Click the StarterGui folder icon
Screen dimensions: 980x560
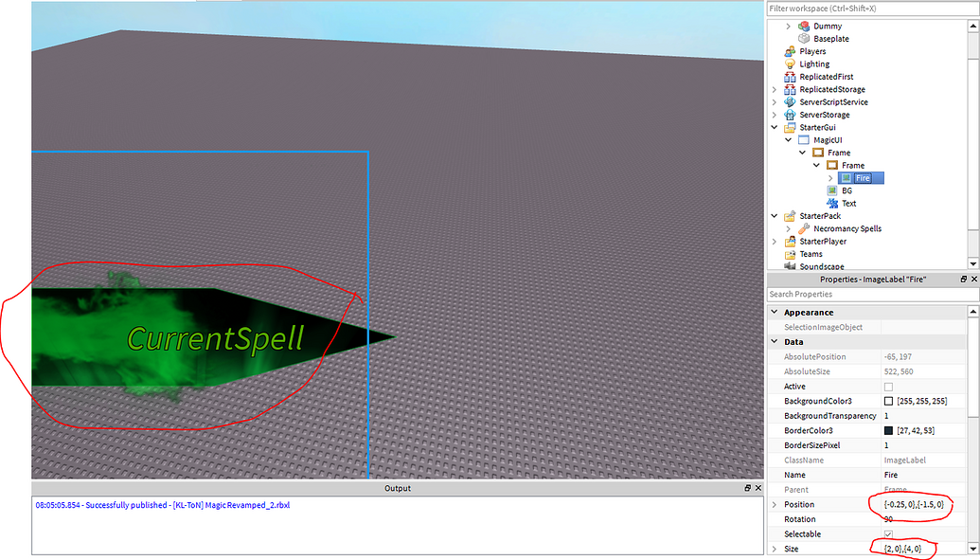click(790, 128)
